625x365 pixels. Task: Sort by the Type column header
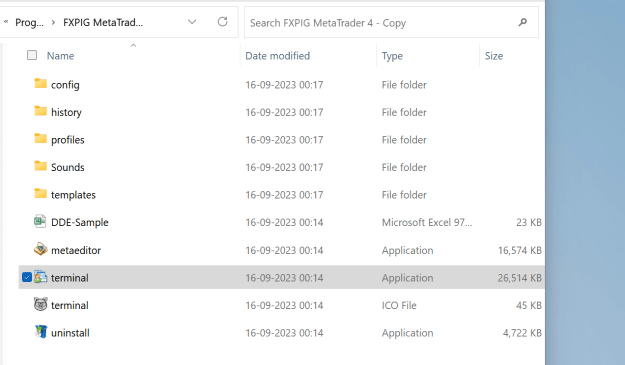point(392,56)
